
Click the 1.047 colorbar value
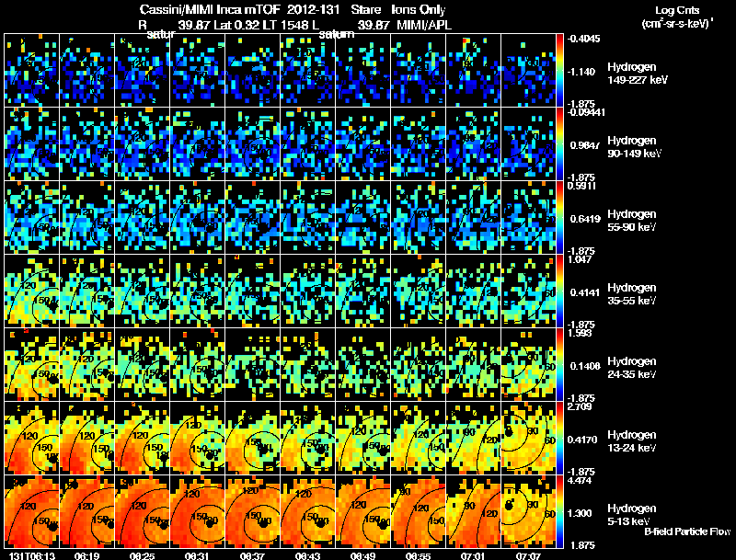[x=580, y=259]
